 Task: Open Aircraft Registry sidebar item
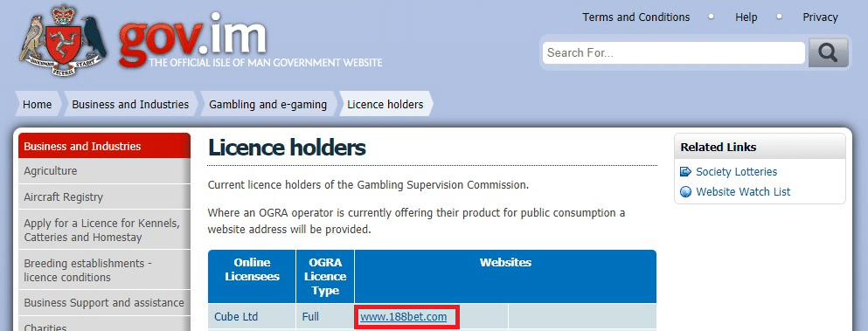[x=105, y=197]
